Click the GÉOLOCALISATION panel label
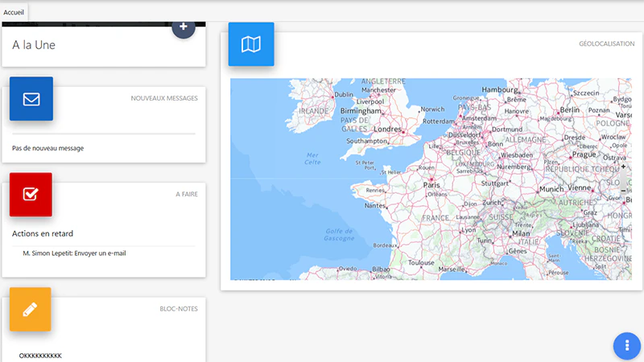644x362 pixels. (x=607, y=43)
